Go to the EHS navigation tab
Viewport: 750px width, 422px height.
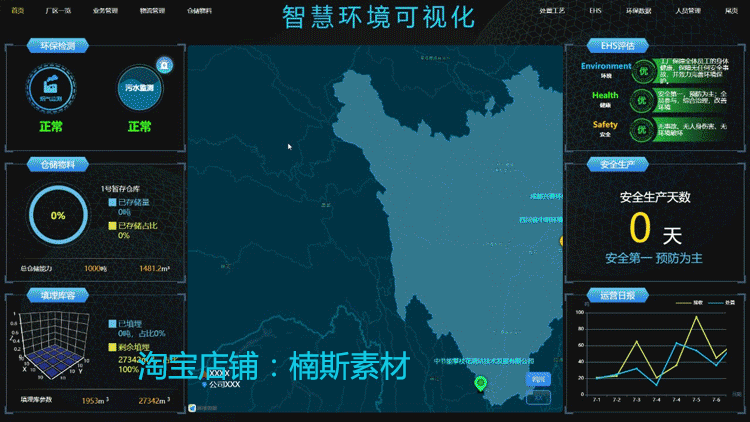(x=595, y=11)
